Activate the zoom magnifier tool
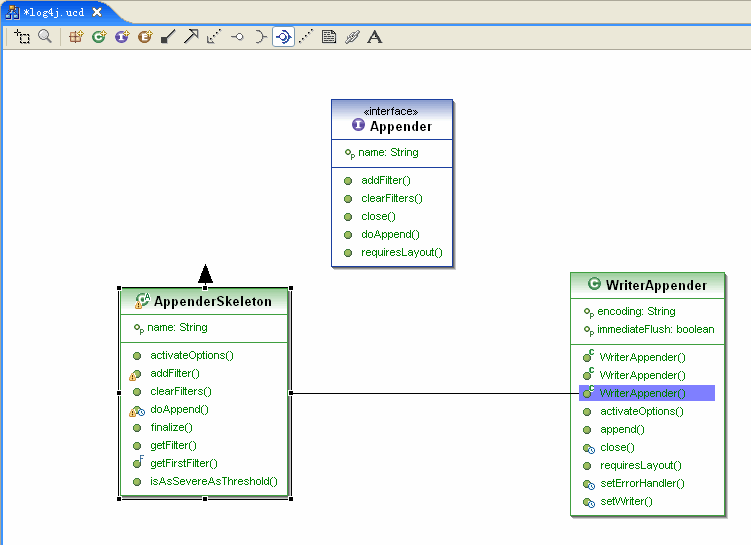This screenshot has height=545, width=751. click(45, 36)
